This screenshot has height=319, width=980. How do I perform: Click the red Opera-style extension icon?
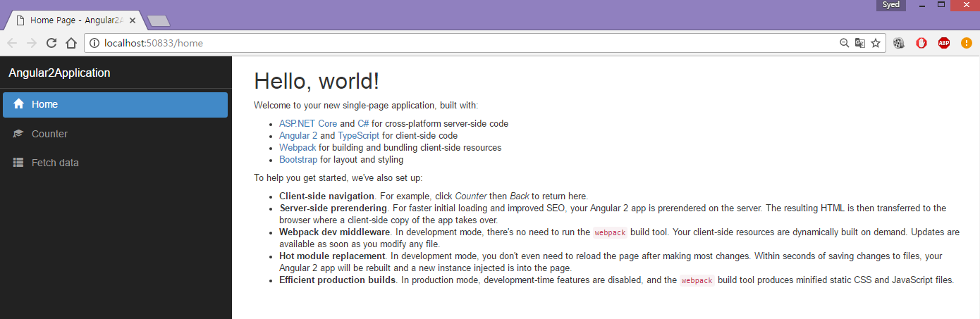921,43
